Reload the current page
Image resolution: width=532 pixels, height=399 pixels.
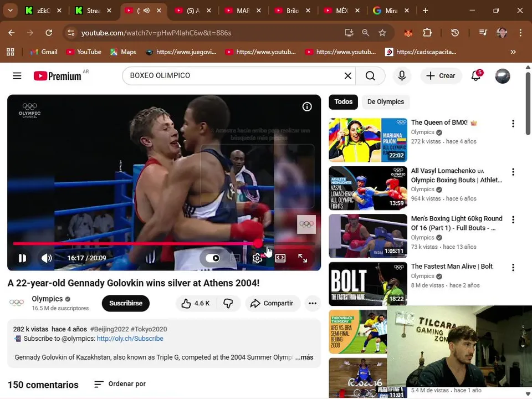49,33
